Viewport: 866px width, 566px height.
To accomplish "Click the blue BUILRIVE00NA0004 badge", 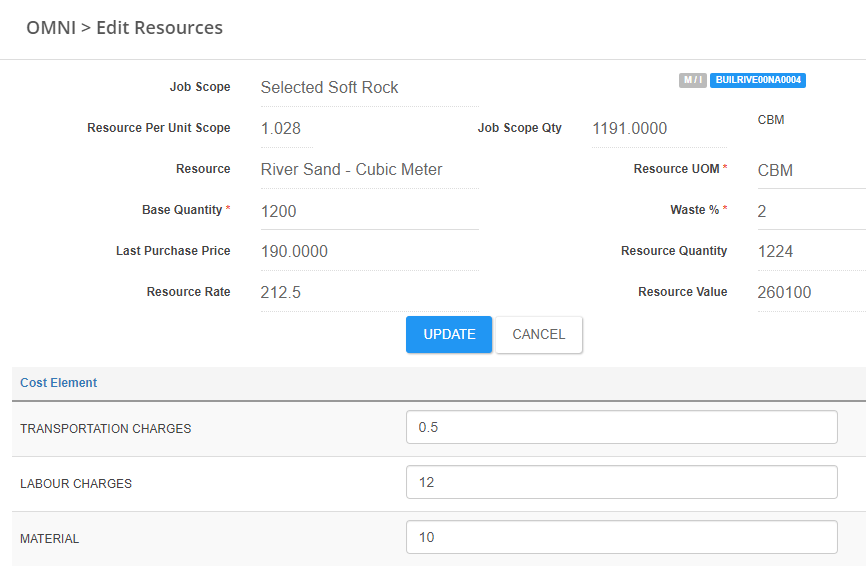I will pyautogui.click(x=758, y=80).
